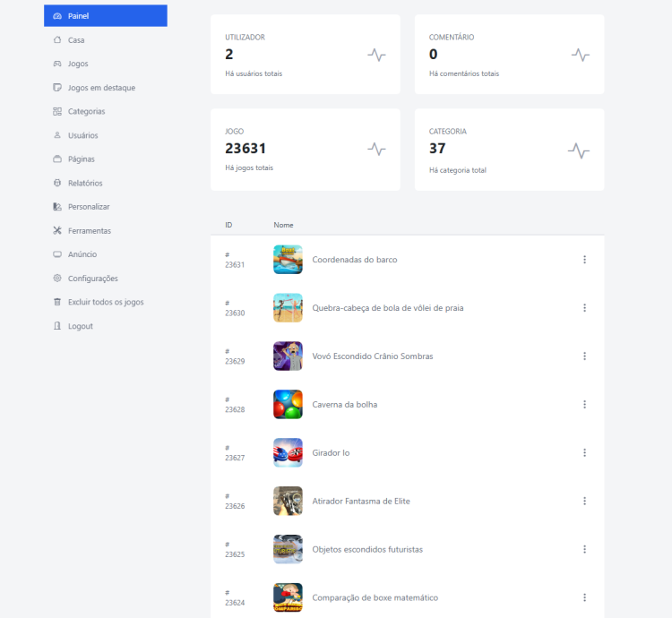672x618 pixels.
Task: Click the Logout link
Action: click(x=80, y=326)
